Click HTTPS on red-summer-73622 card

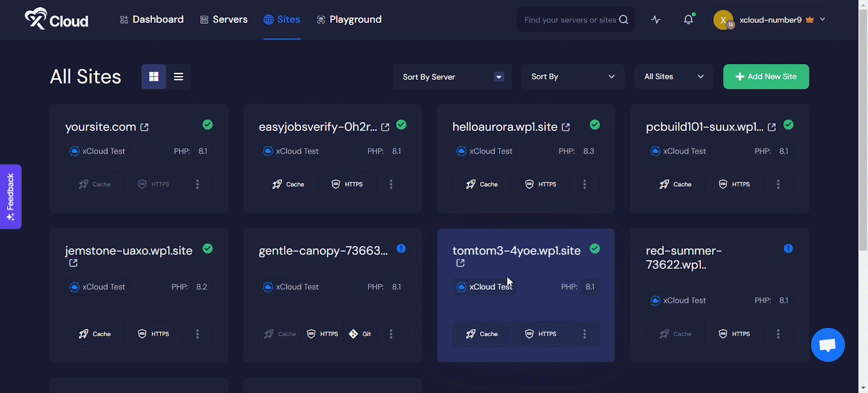click(x=735, y=334)
